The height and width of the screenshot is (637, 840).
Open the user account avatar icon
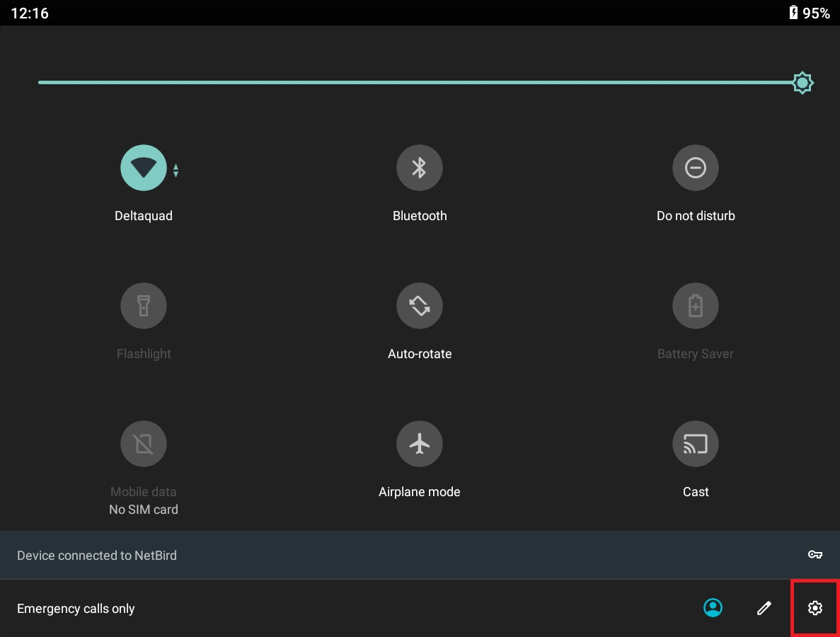(713, 607)
